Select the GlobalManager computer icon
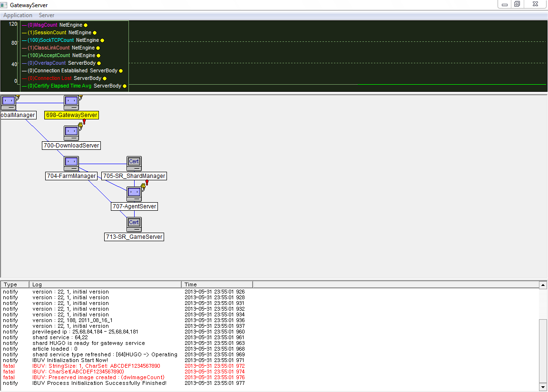548x392 pixels. (x=8, y=102)
